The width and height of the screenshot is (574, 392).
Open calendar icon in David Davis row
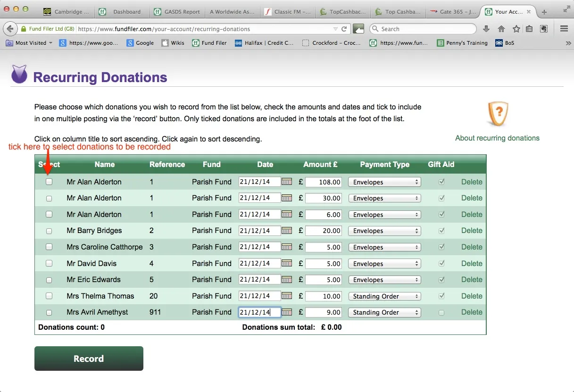[287, 263]
